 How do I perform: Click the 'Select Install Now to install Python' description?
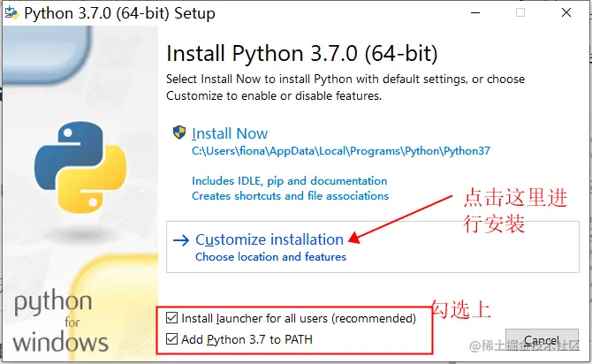(345, 87)
